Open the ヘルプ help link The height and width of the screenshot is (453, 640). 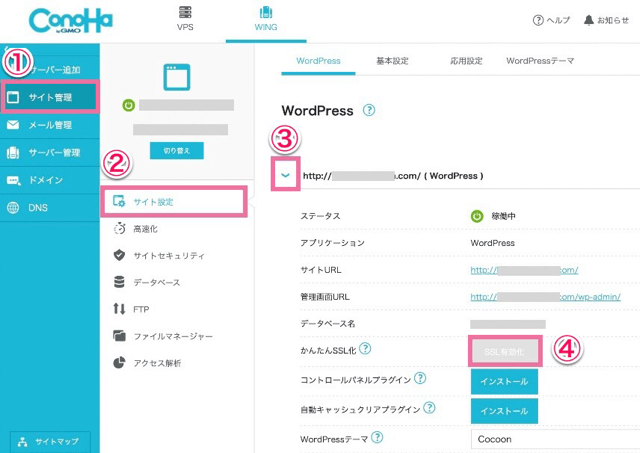(551, 20)
